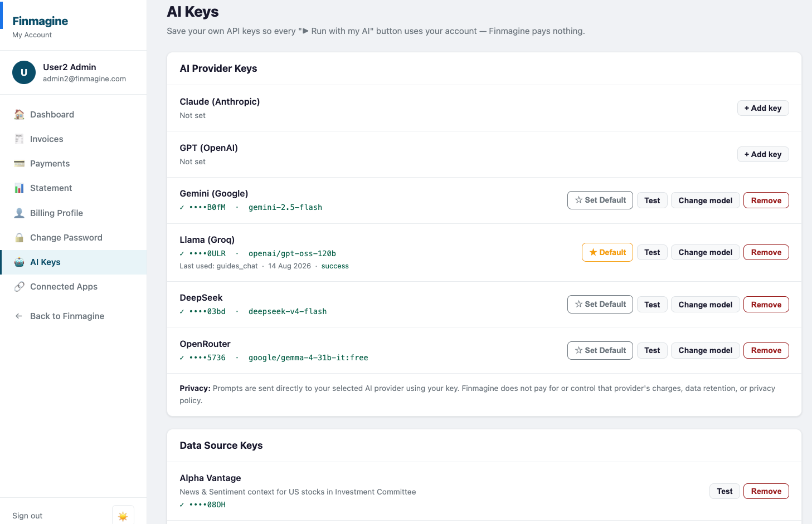Click the Finmagine logo text

coord(40,21)
